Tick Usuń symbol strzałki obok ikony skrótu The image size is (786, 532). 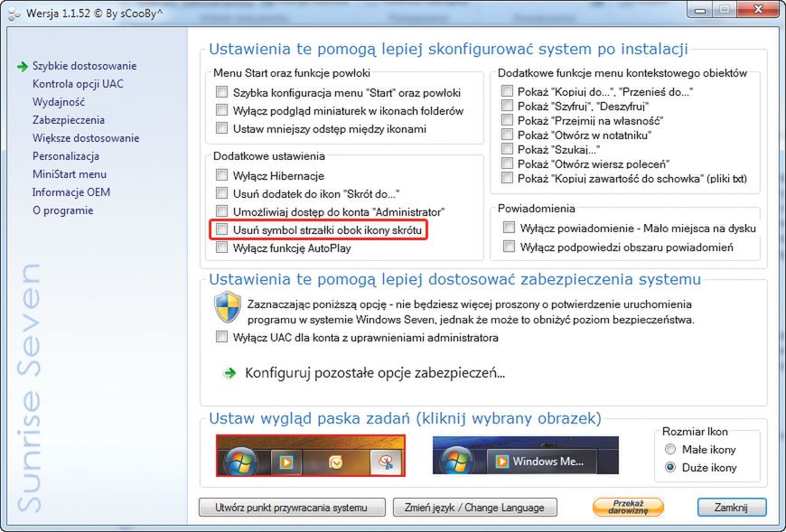tap(221, 229)
